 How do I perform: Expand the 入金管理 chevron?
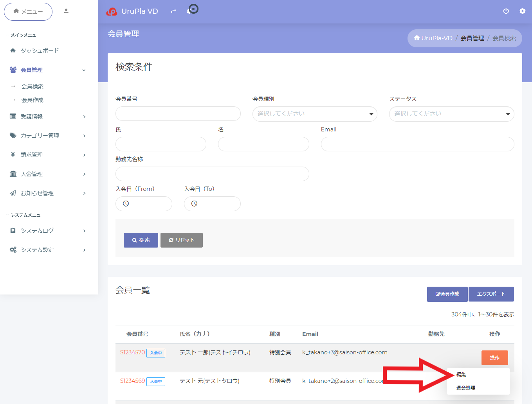click(84, 174)
